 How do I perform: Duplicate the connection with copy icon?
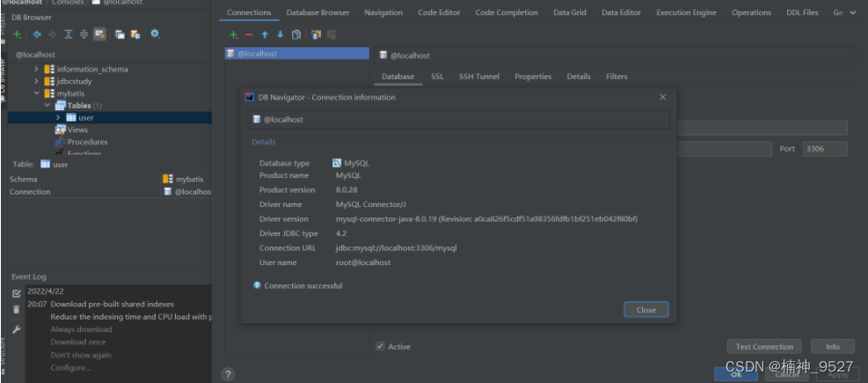296,35
